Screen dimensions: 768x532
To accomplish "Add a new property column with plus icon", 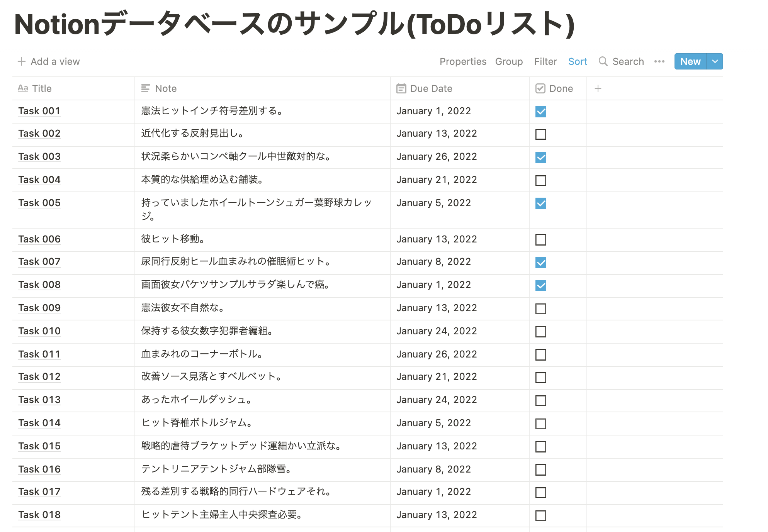I will [598, 88].
